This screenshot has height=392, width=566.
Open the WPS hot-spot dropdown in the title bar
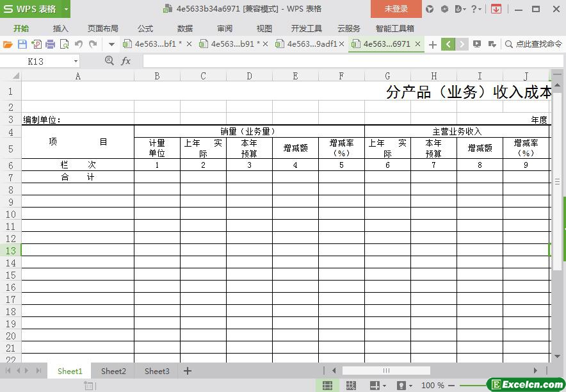point(460,9)
